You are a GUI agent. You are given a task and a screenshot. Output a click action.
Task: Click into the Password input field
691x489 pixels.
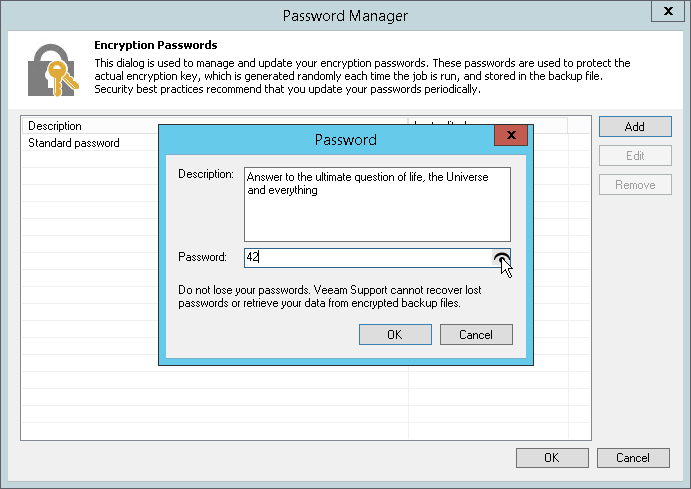pyautogui.click(x=368, y=258)
